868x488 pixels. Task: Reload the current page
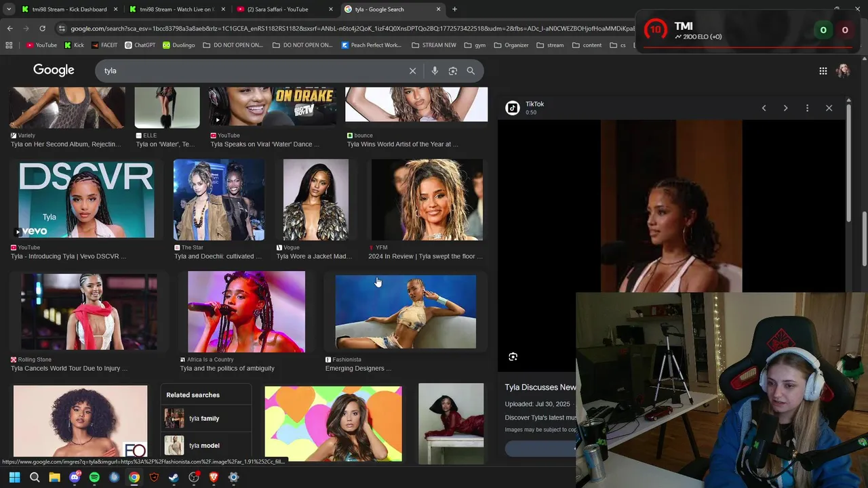click(x=42, y=28)
